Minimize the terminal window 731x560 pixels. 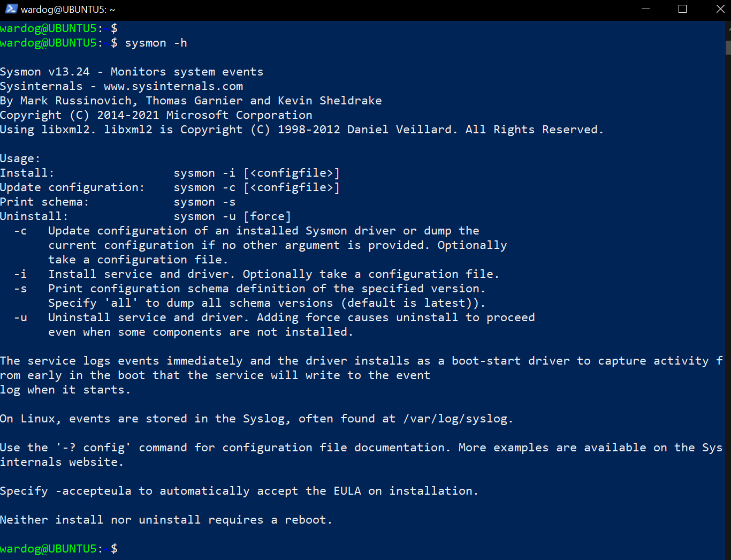click(645, 9)
